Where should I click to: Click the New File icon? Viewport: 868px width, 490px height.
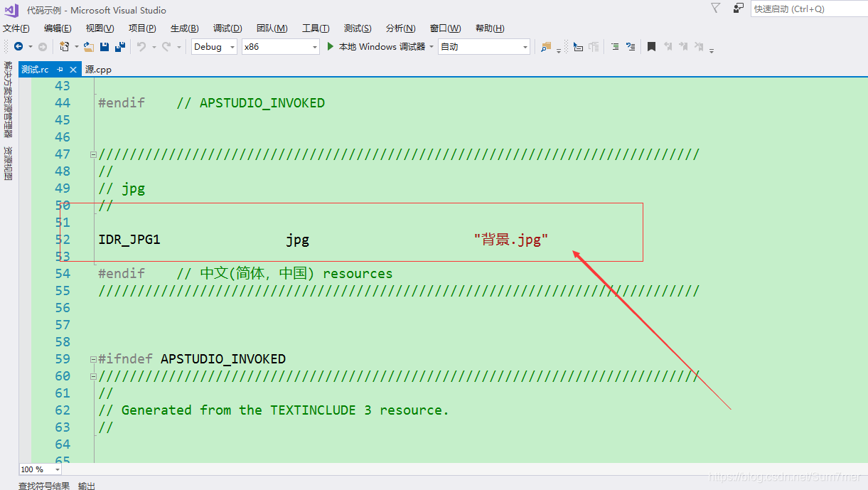pos(64,46)
